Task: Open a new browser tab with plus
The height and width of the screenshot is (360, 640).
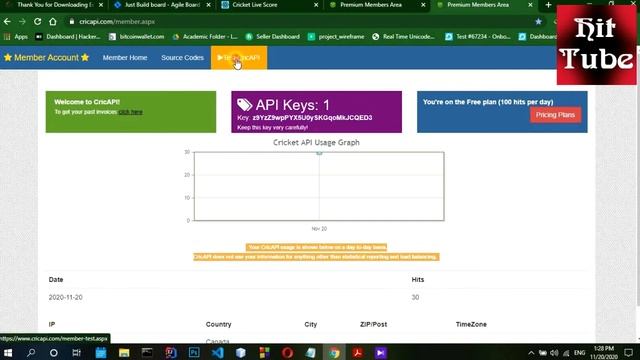Action: coord(548,5)
